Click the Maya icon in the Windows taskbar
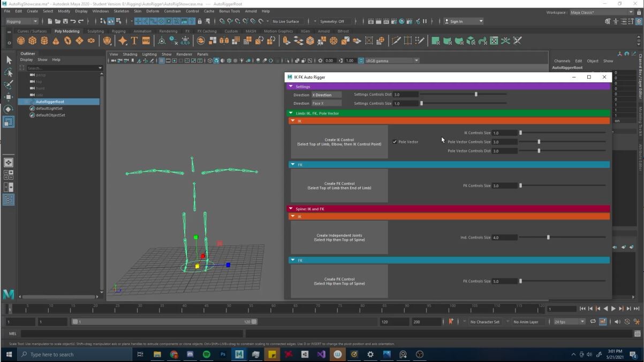The width and height of the screenshot is (644, 362). (x=239, y=354)
